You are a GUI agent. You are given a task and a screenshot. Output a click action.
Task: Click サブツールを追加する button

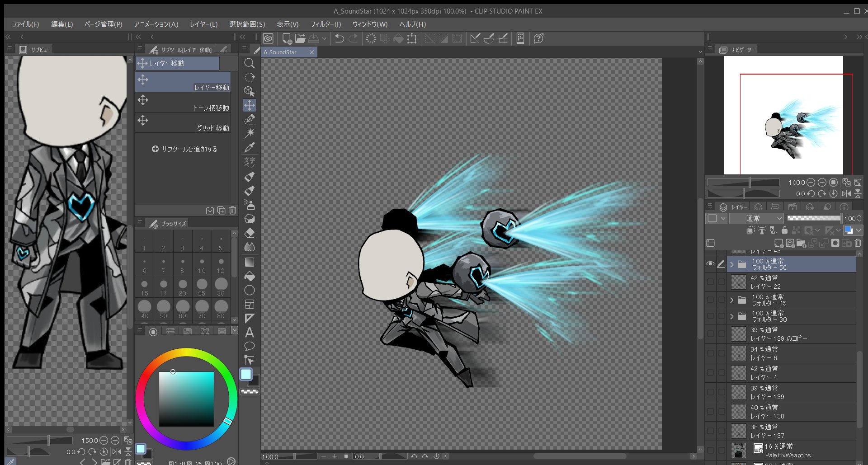tap(184, 149)
